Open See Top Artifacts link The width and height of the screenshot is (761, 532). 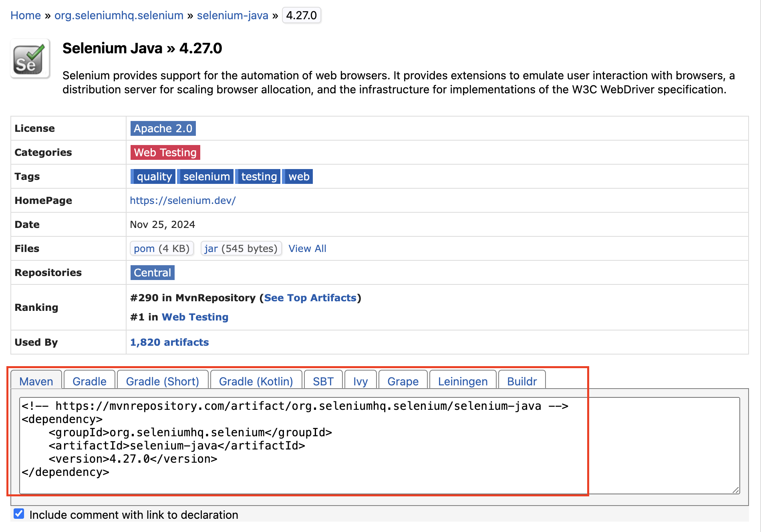click(x=310, y=298)
